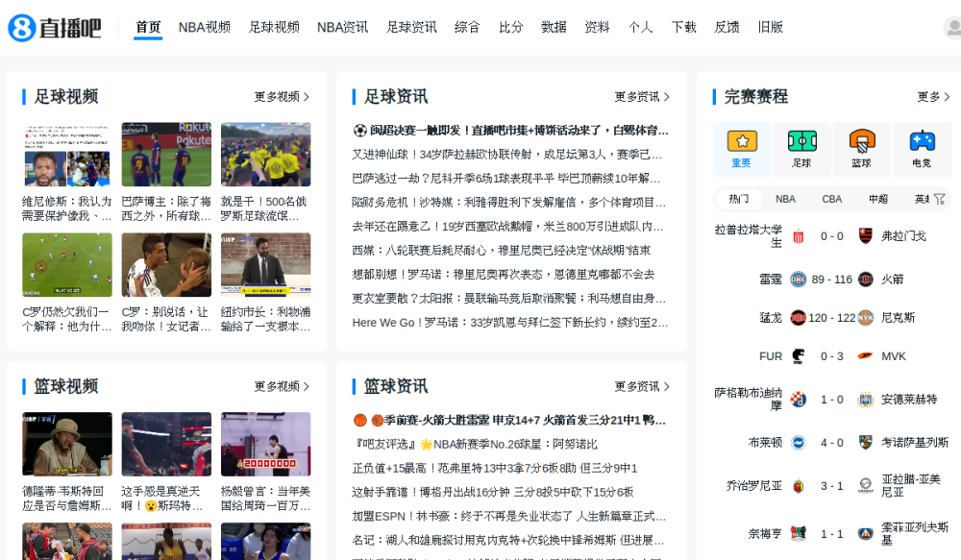The width and height of the screenshot is (961, 560).
Task: Click the 尼克斯 team logo
Action: tap(866, 317)
